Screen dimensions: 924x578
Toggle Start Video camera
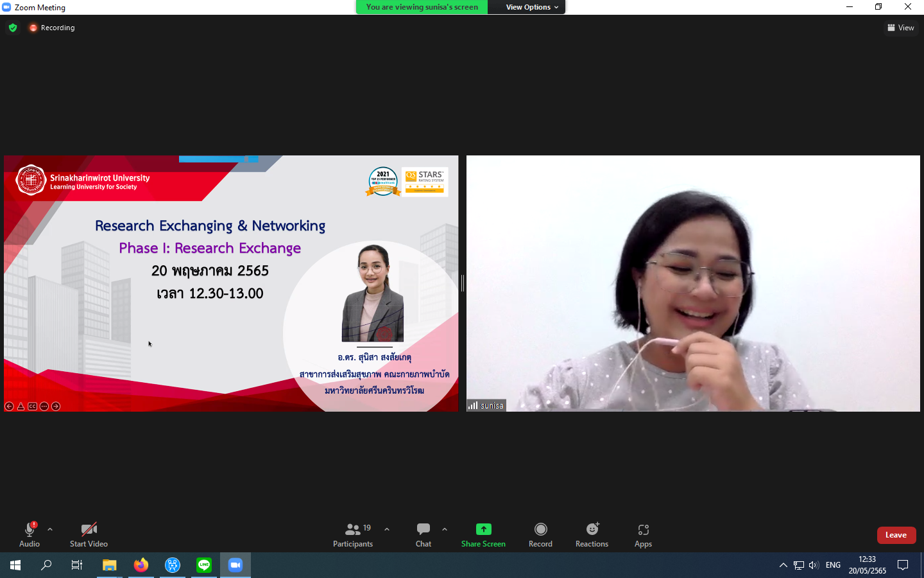tap(89, 530)
